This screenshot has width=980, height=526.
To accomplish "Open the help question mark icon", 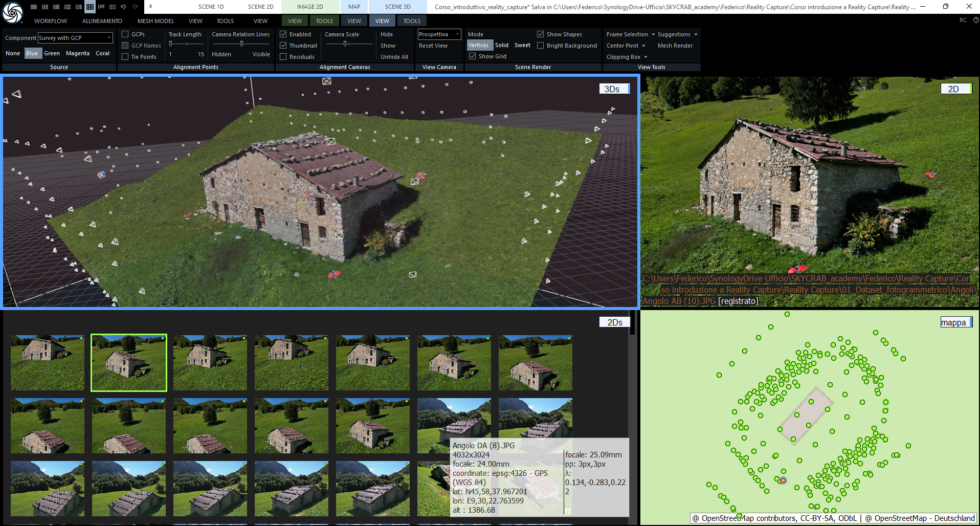I will (x=975, y=20).
